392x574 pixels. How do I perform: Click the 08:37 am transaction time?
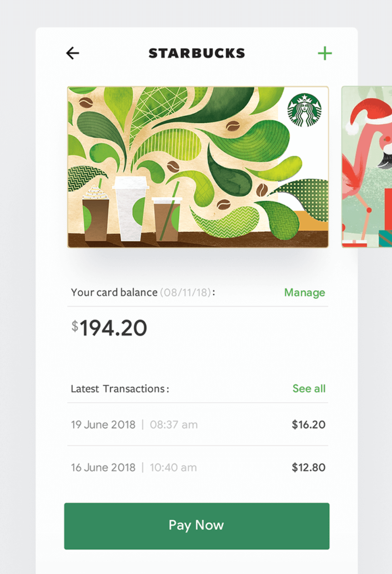174,425
